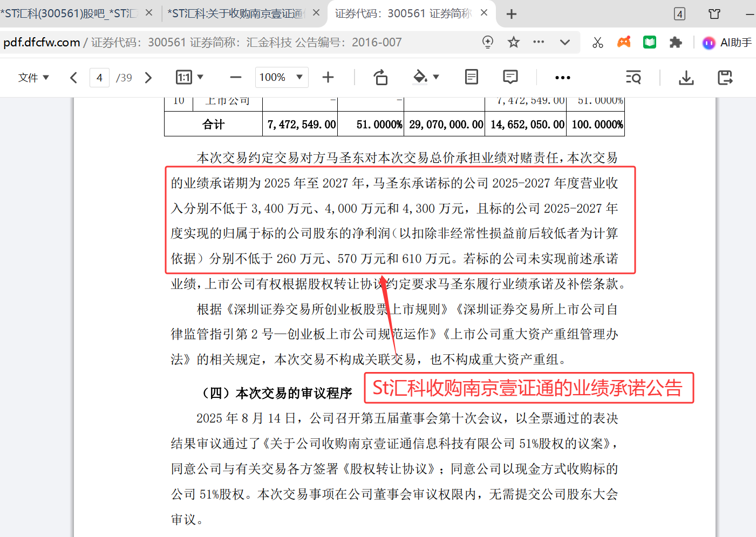Open the extensions puzzle piece menu
The image size is (756, 537).
tap(676, 42)
